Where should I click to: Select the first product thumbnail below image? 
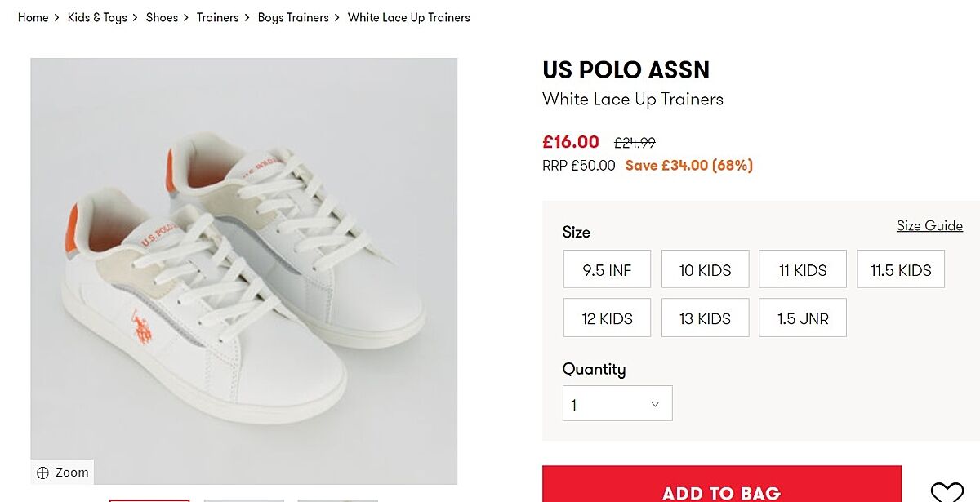pos(149,500)
